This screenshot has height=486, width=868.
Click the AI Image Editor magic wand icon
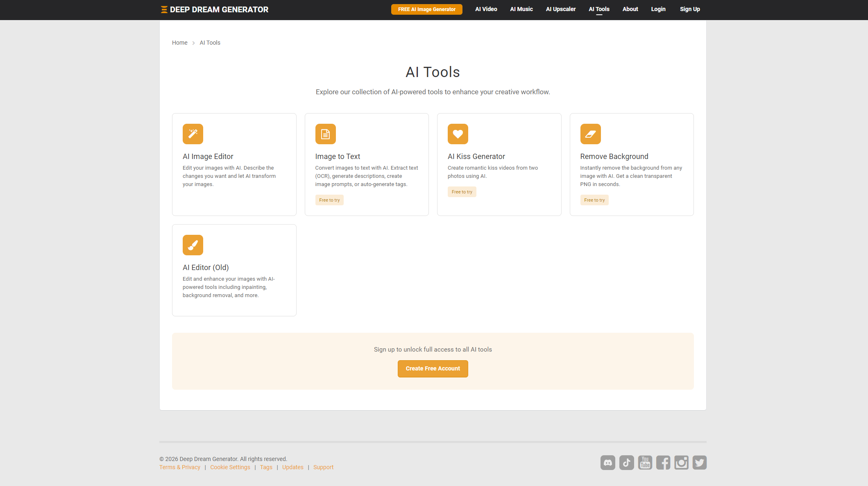tap(193, 134)
